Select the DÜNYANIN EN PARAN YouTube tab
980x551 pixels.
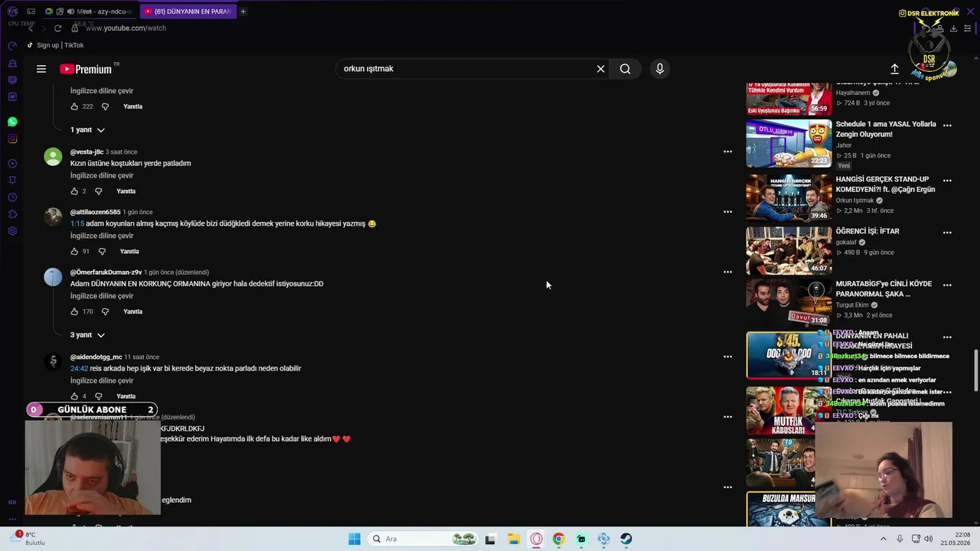click(x=188, y=11)
